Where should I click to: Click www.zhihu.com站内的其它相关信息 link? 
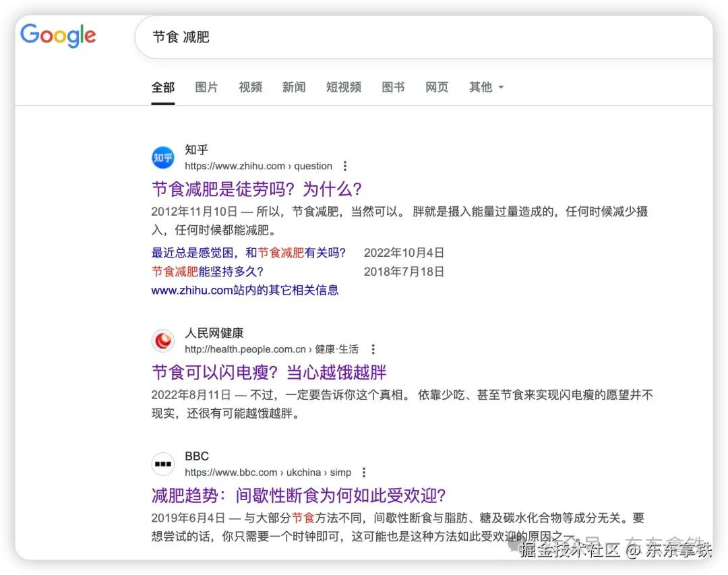point(245,291)
